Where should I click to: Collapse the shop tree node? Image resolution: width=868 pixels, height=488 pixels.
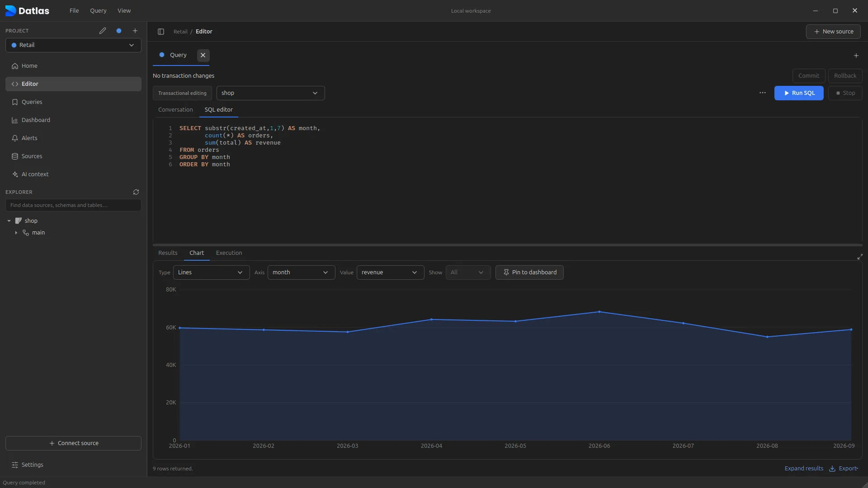tap(9, 221)
